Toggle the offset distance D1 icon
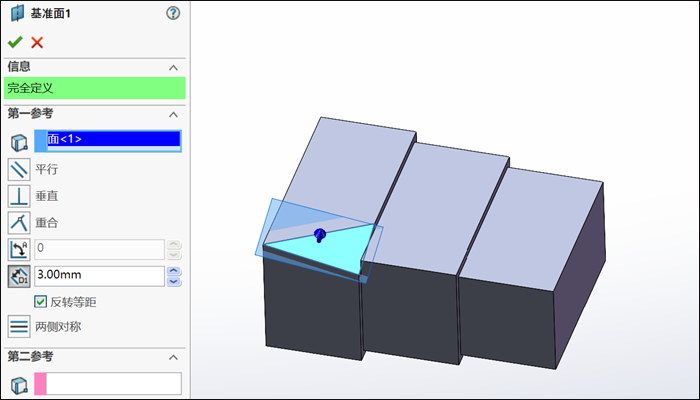This screenshot has height=400, width=700. 19,276
